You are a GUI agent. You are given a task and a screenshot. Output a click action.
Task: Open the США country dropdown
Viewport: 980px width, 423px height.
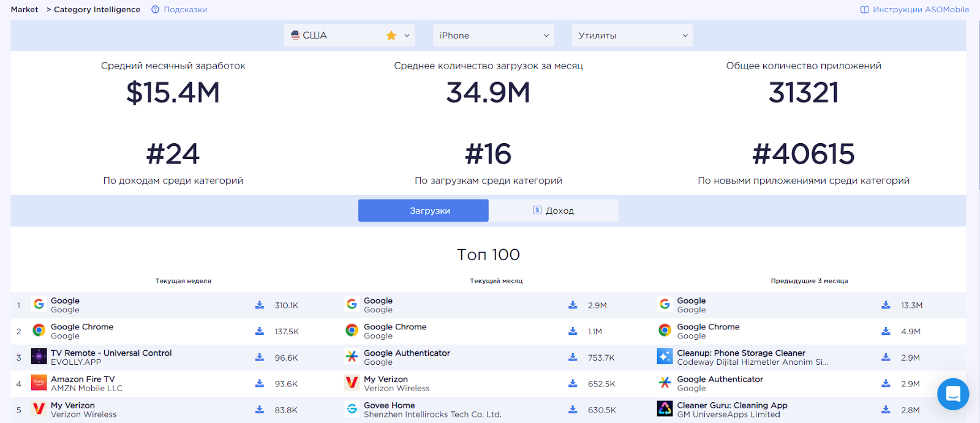tap(349, 36)
